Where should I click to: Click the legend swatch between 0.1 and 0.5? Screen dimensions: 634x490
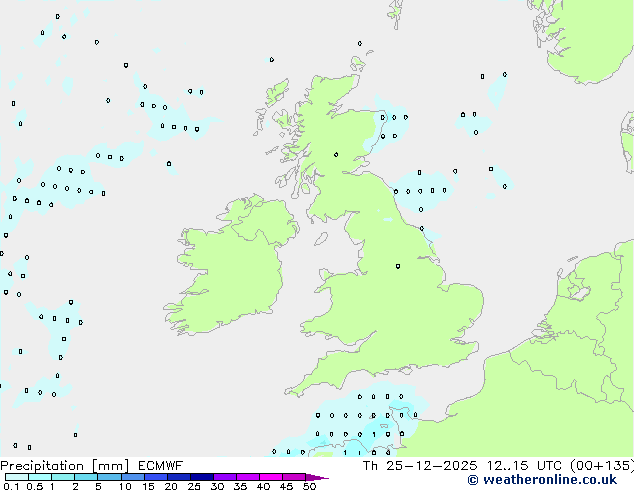(17, 477)
